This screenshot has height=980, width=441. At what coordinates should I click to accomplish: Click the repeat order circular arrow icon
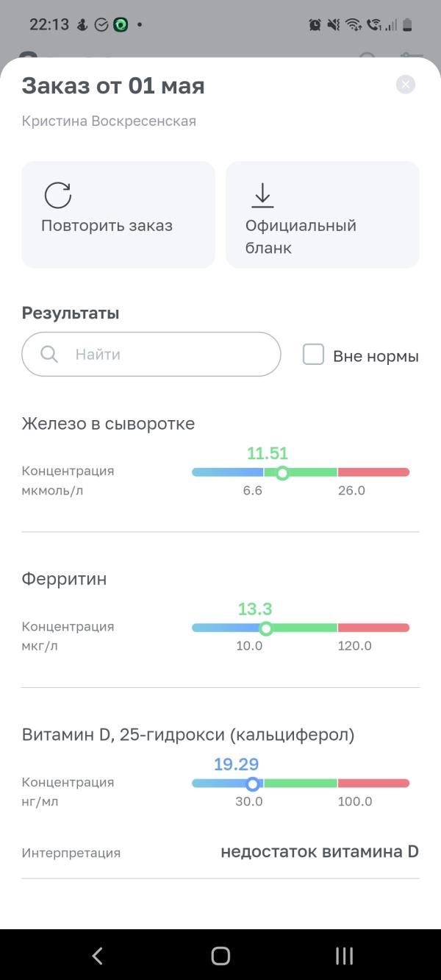tap(58, 196)
